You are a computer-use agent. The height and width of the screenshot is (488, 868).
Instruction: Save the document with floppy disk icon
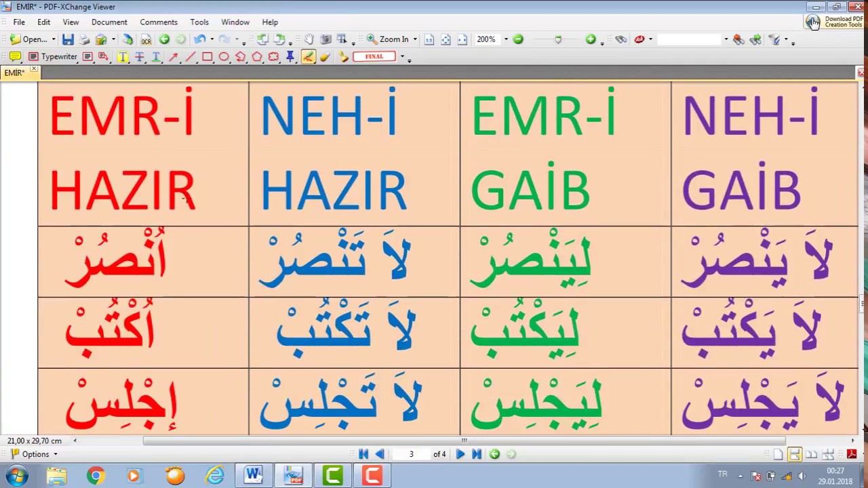68,39
